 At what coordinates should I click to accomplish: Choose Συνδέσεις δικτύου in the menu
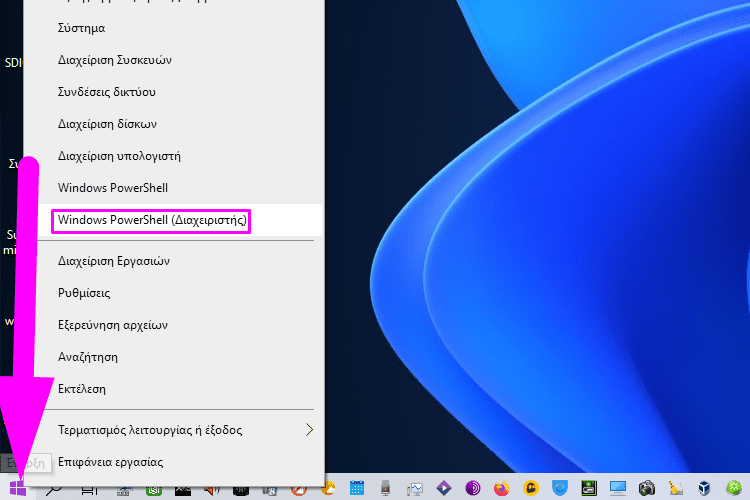click(174, 92)
